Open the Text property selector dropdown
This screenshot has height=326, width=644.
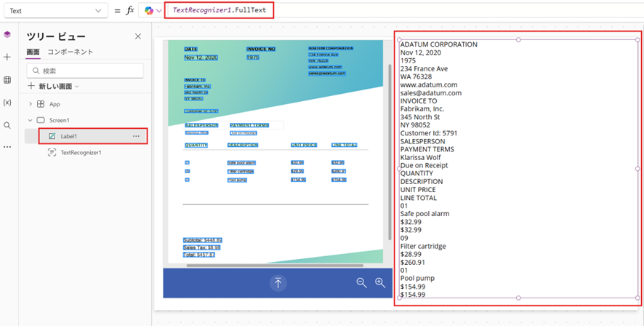point(54,11)
